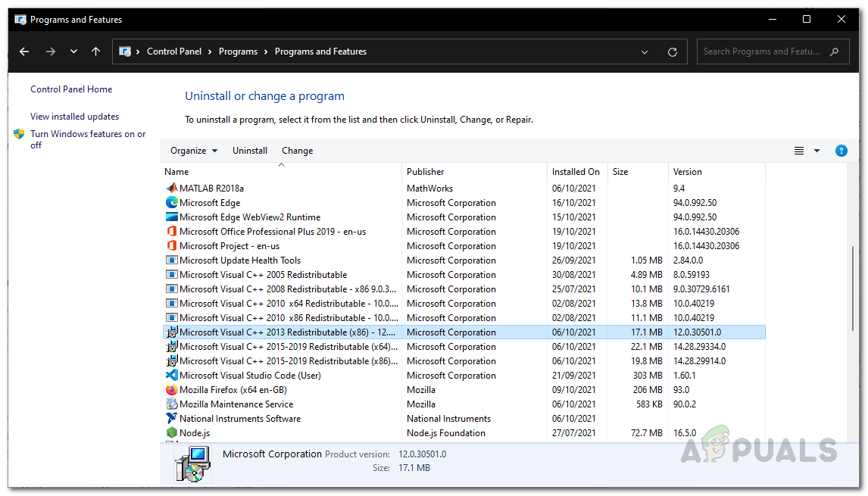Click the MATLAB R2018a program icon
868x496 pixels.
172,189
